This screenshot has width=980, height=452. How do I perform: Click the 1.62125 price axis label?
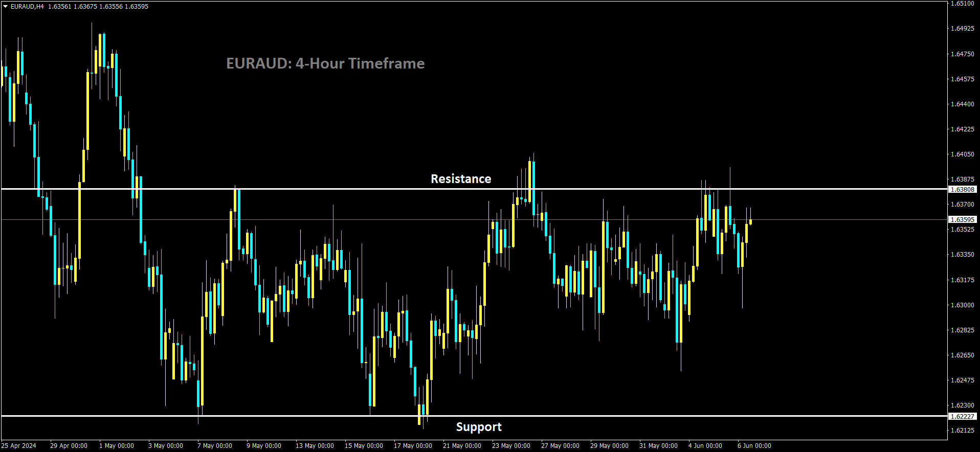point(963,430)
